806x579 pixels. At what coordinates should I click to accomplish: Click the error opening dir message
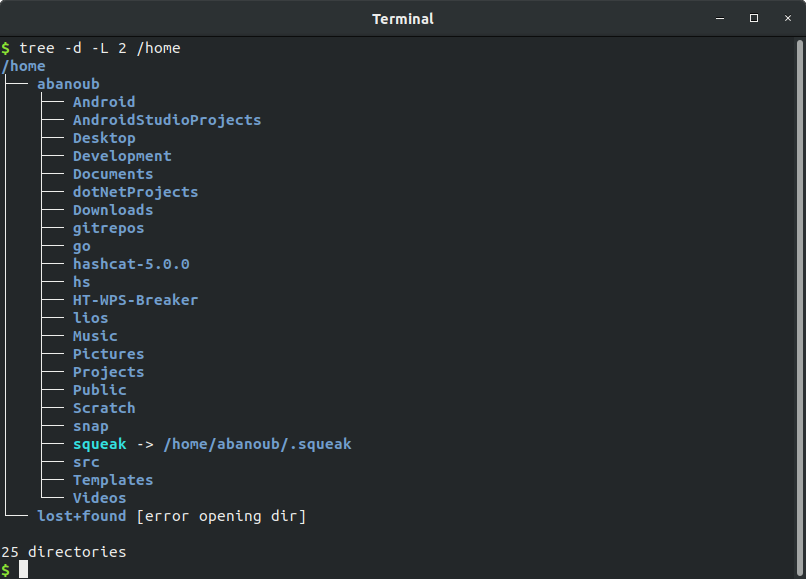tap(220, 516)
